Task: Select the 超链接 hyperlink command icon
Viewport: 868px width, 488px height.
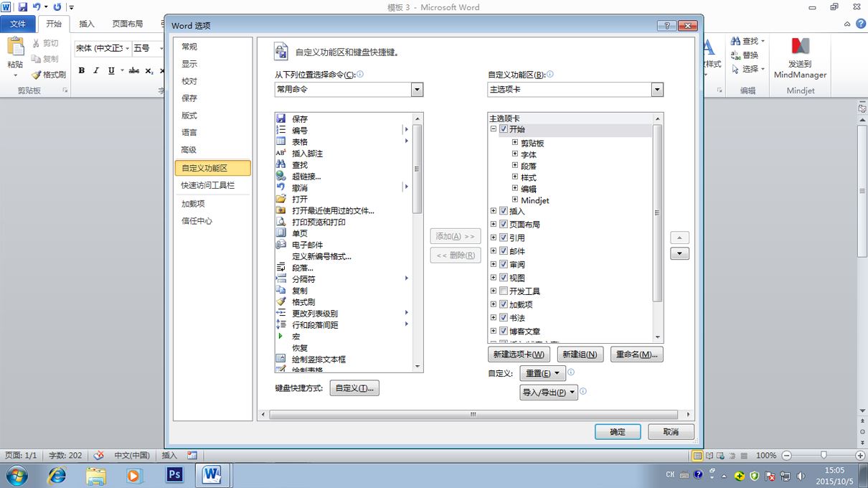Action: (x=281, y=176)
